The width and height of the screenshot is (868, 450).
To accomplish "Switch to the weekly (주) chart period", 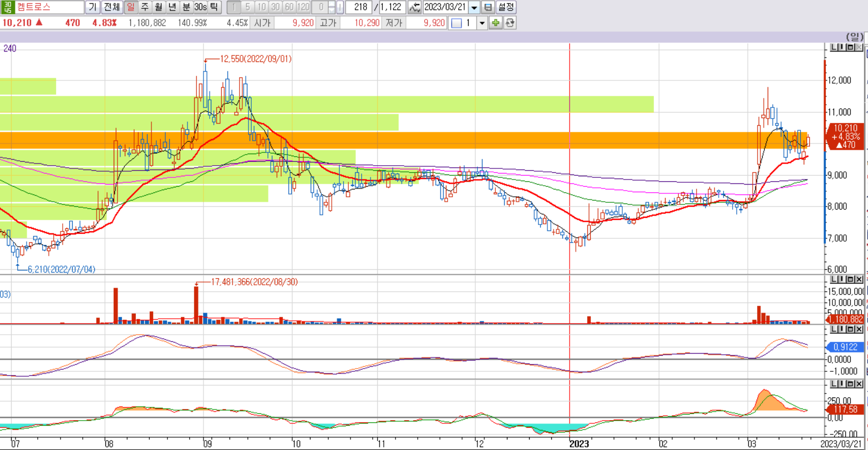I will pyautogui.click(x=144, y=7).
